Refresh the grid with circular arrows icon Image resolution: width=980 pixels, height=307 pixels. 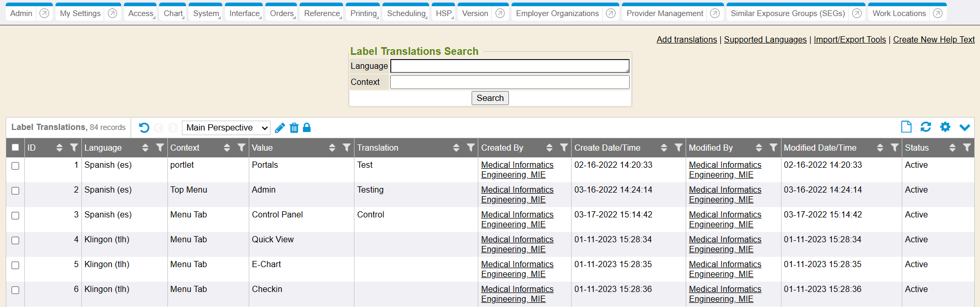[x=926, y=127]
